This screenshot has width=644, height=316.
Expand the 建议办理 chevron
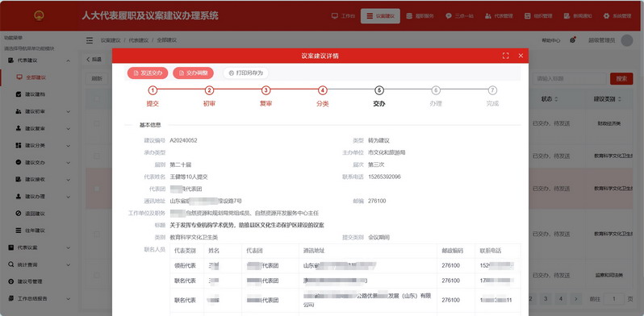point(68,196)
